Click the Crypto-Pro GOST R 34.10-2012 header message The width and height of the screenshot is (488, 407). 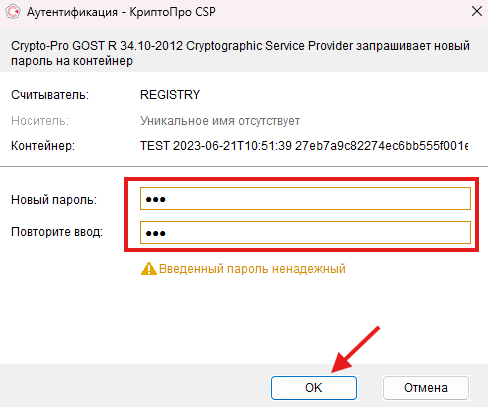click(240, 53)
